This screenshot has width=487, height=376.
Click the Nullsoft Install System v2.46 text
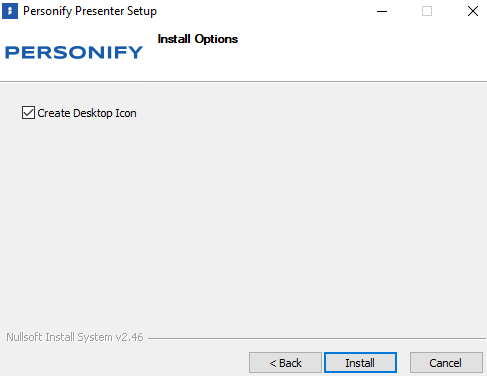tap(75, 337)
